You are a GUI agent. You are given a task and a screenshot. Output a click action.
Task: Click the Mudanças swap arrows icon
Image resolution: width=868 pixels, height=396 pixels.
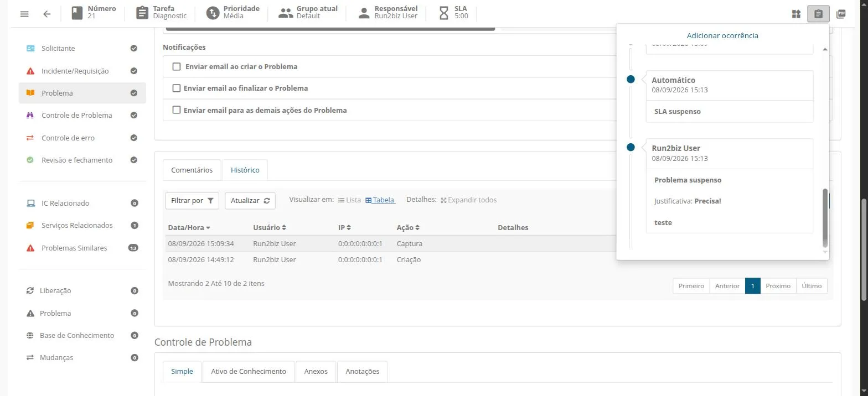pos(30,357)
